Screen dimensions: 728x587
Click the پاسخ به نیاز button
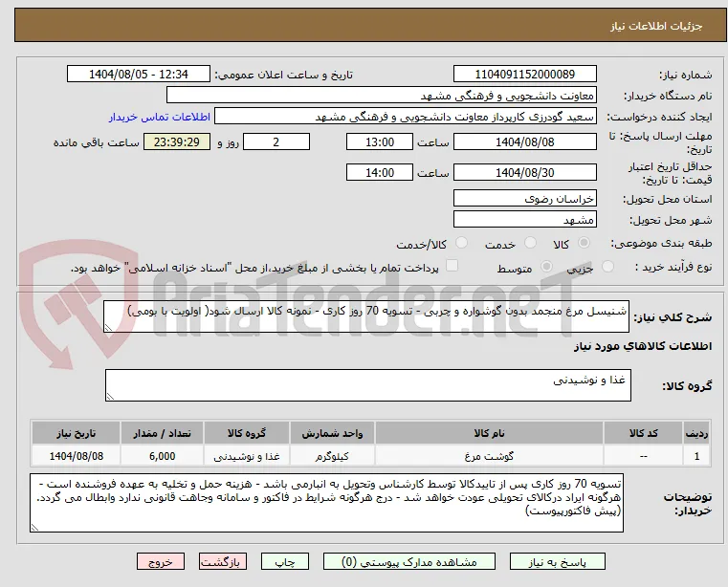[557, 561]
